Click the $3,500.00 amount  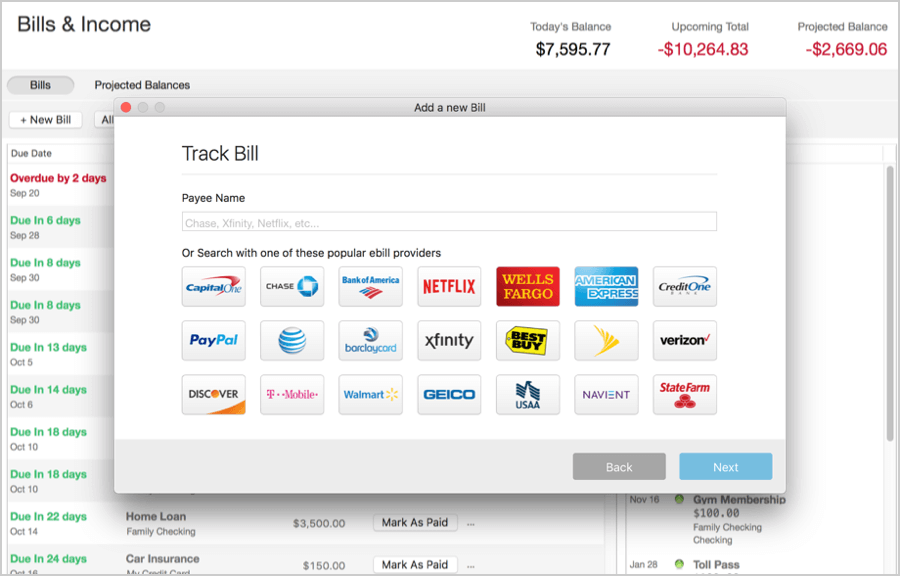pos(319,523)
